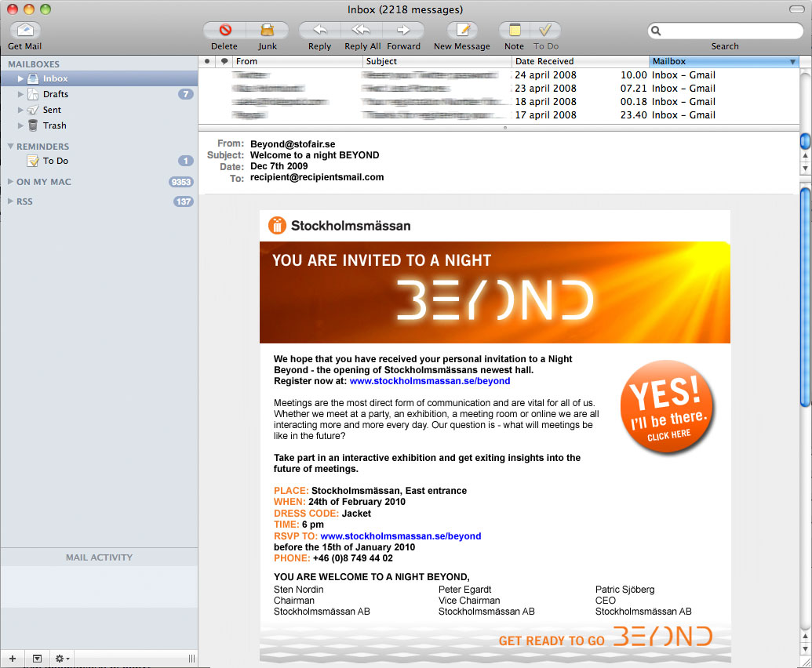Click the search magnifier icon
Viewport: 812px width, 668px height.
pos(656,31)
